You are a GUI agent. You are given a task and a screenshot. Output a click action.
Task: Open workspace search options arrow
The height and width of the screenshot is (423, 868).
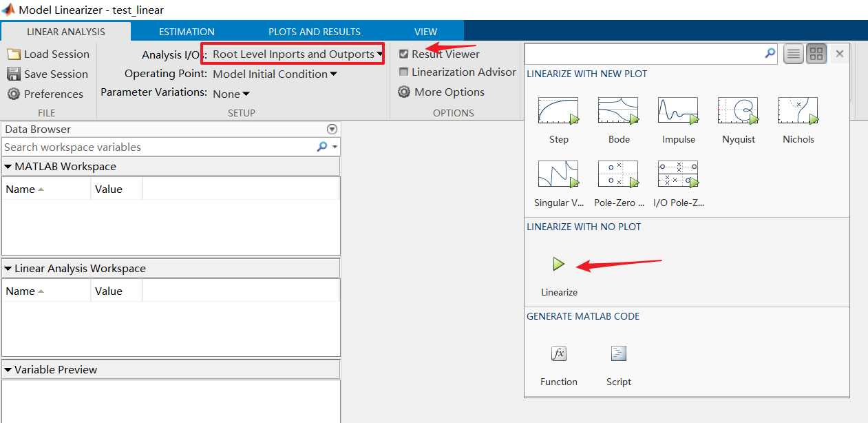[335, 147]
